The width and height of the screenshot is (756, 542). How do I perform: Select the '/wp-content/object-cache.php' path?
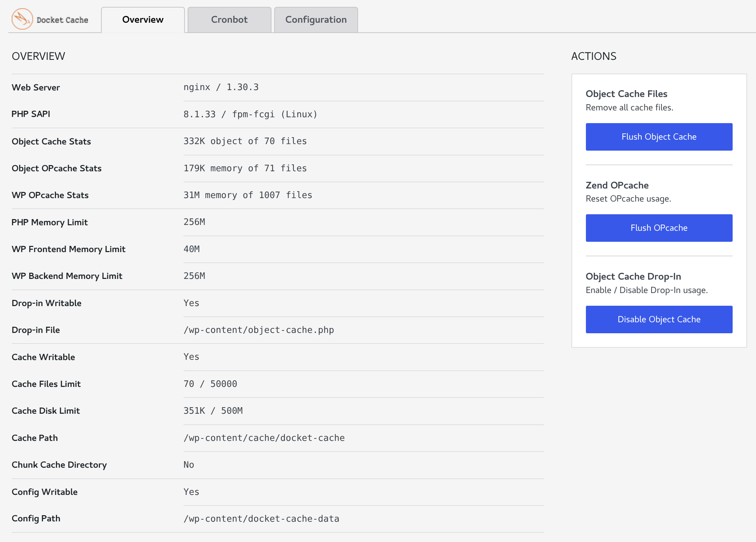pyautogui.click(x=258, y=330)
